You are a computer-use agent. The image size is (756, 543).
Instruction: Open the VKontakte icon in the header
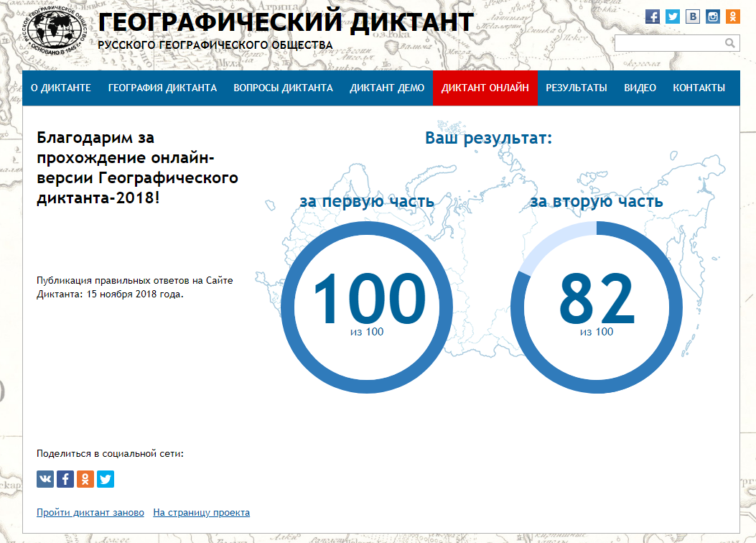pos(693,17)
